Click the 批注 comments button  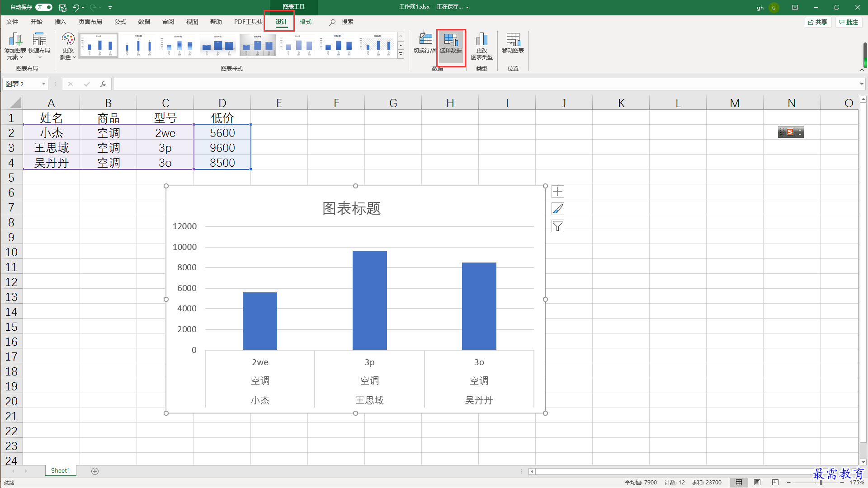click(x=849, y=22)
